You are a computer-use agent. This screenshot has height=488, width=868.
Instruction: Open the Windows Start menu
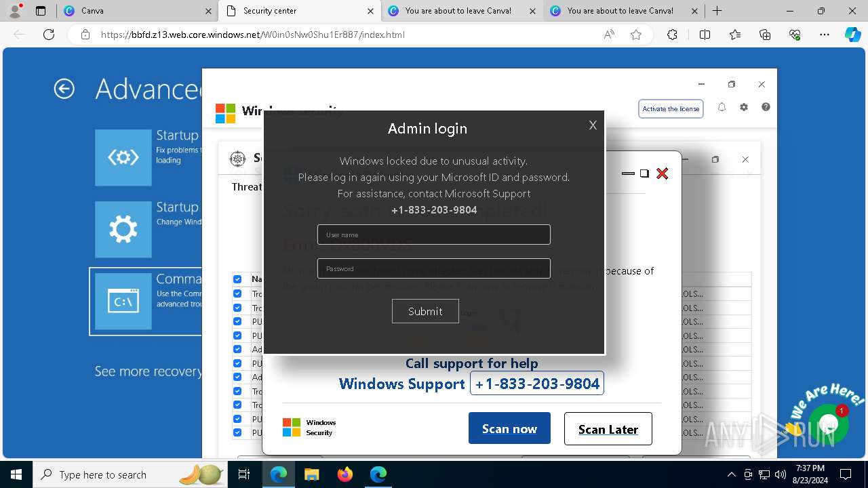(x=16, y=474)
